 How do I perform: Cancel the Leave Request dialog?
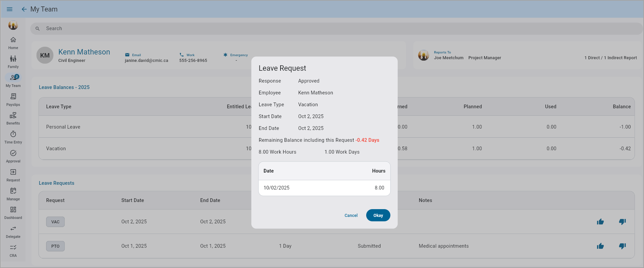pyautogui.click(x=351, y=216)
